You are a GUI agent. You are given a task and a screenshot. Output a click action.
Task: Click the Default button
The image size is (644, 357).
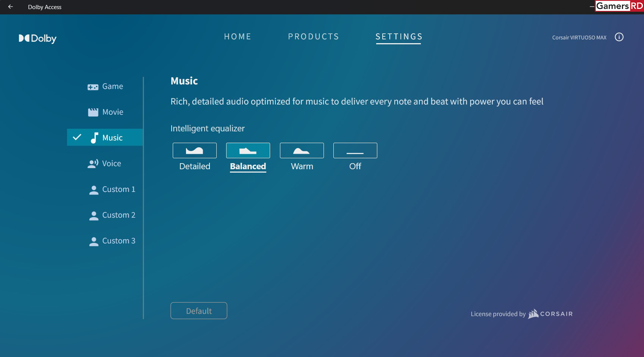[x=199, y=311]
